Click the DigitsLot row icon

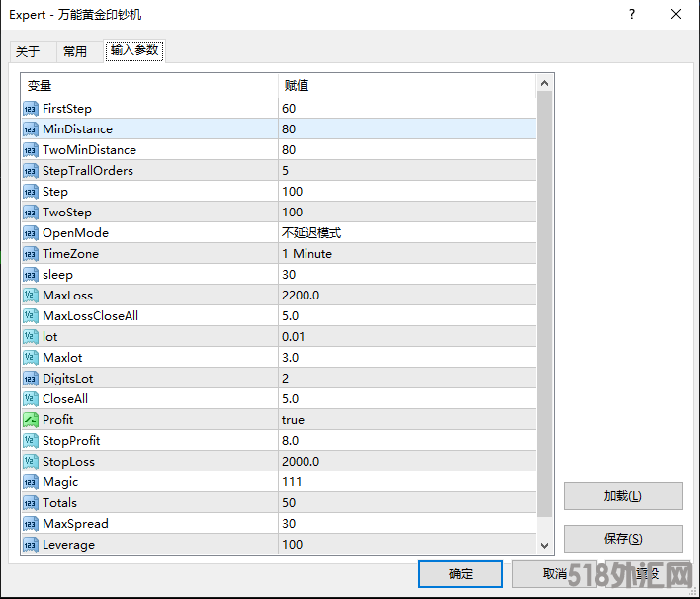(31, 379)
